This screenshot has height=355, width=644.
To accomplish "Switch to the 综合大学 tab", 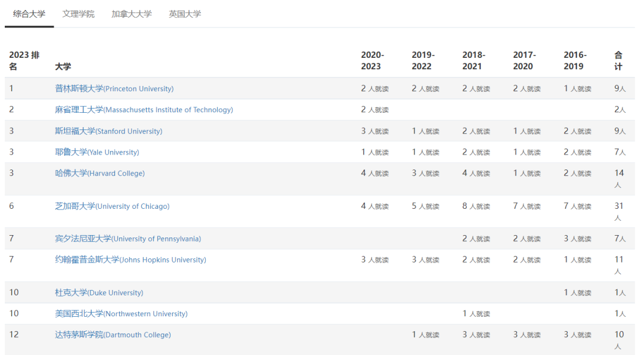I will pyautogui.click(x=29, y=14).
